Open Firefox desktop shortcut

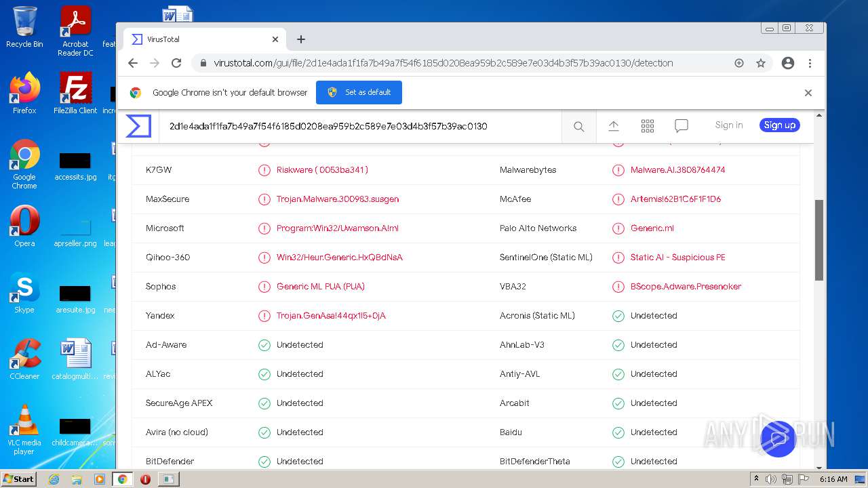24,93
